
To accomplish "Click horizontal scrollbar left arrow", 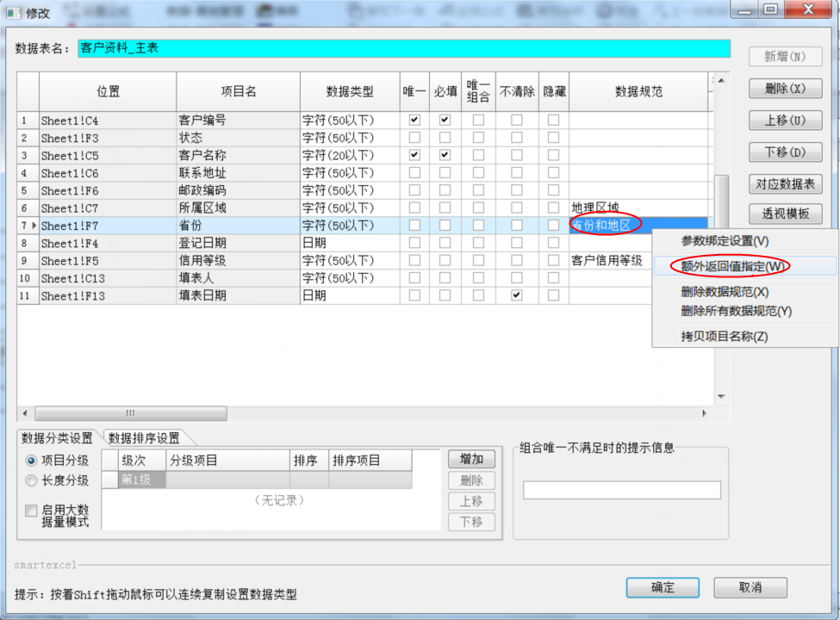I will tap(25, 413).
